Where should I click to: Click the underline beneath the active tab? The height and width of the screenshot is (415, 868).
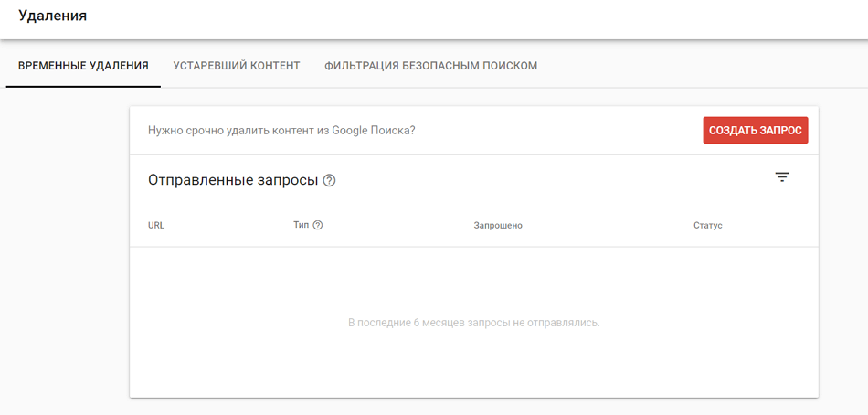pyautogui.click(x=83, y=86)
